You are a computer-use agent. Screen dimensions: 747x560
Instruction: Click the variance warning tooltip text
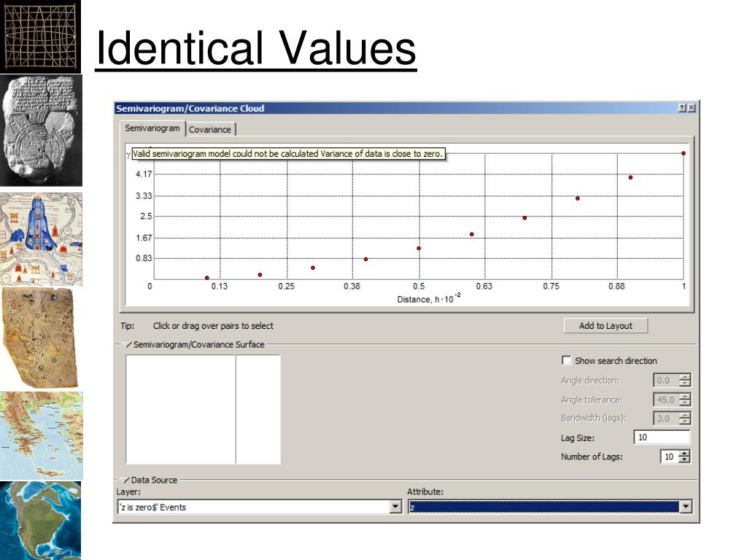pos(287,154)
